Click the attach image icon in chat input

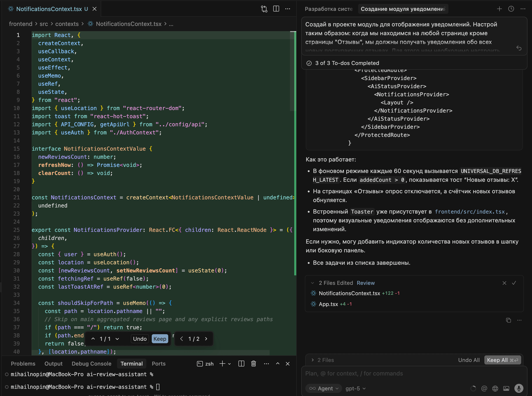(x=506, y=388)
